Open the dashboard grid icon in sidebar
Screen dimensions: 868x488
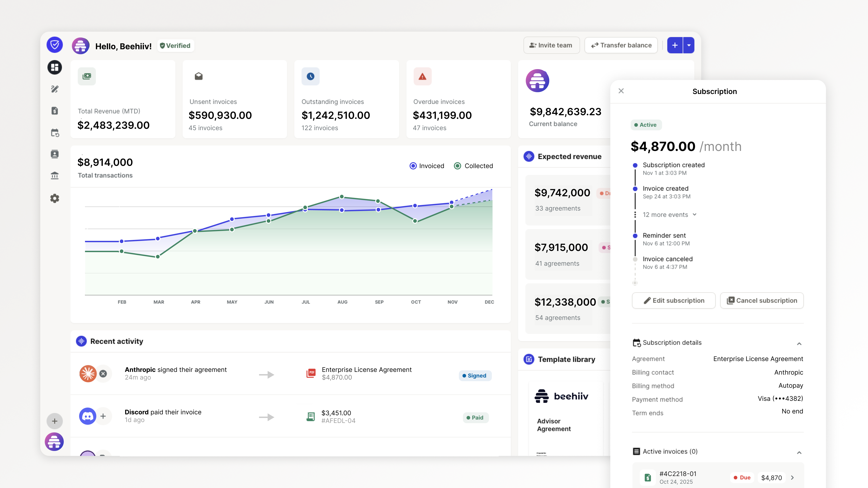pyautogui.click(x=54, y=67)
